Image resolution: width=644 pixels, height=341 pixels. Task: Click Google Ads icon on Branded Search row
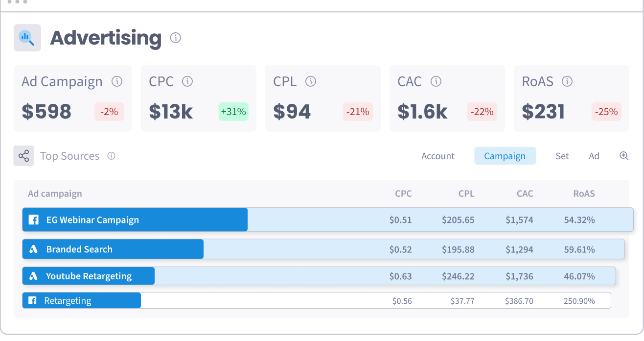[x=34, y=249]
